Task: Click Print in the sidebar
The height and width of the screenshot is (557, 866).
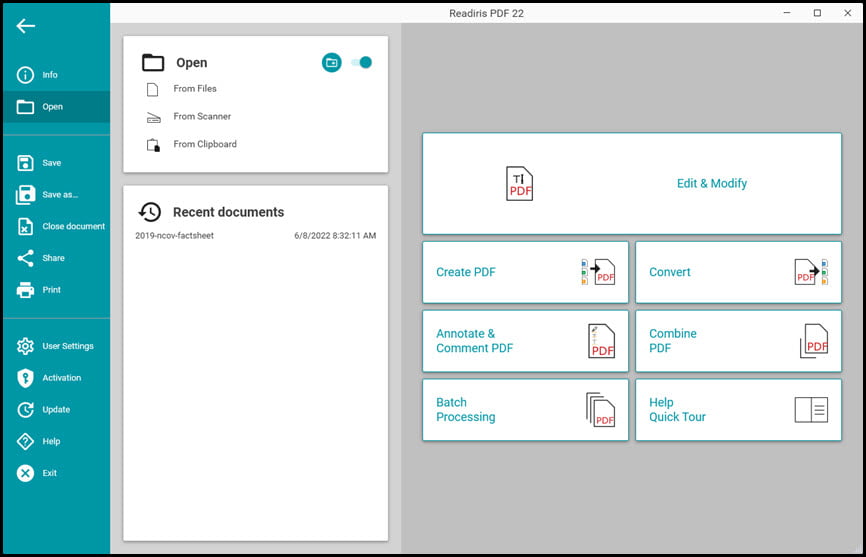Action: point(56,290)
